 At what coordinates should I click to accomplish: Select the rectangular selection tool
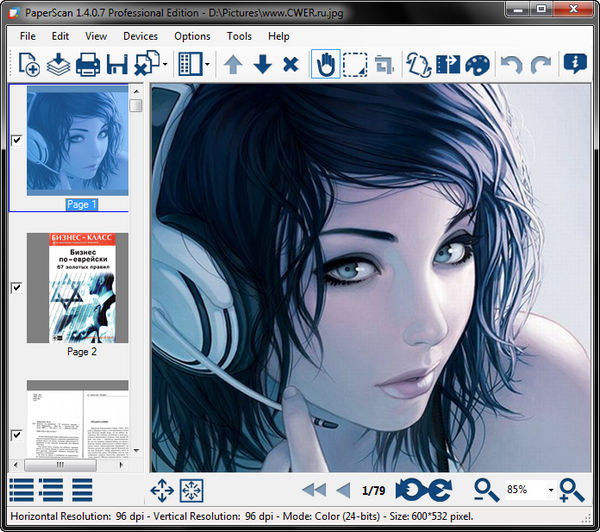[355, 64]
